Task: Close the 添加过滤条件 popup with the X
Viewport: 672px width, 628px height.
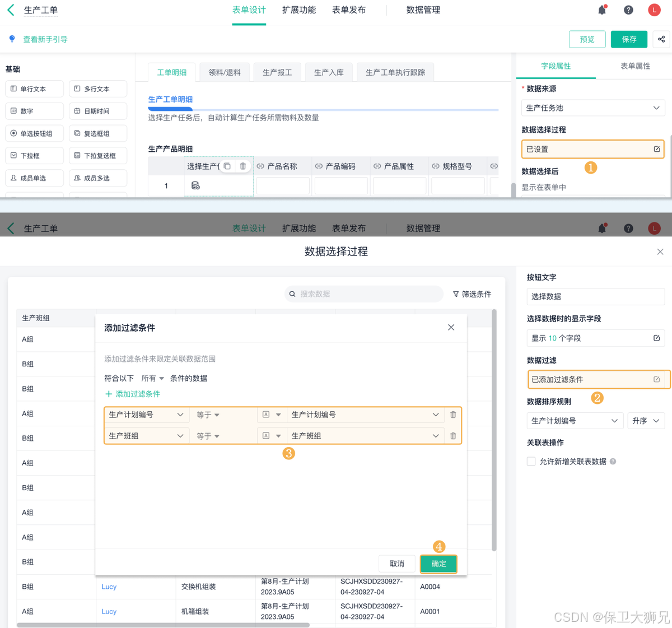Action: [451, 327]
